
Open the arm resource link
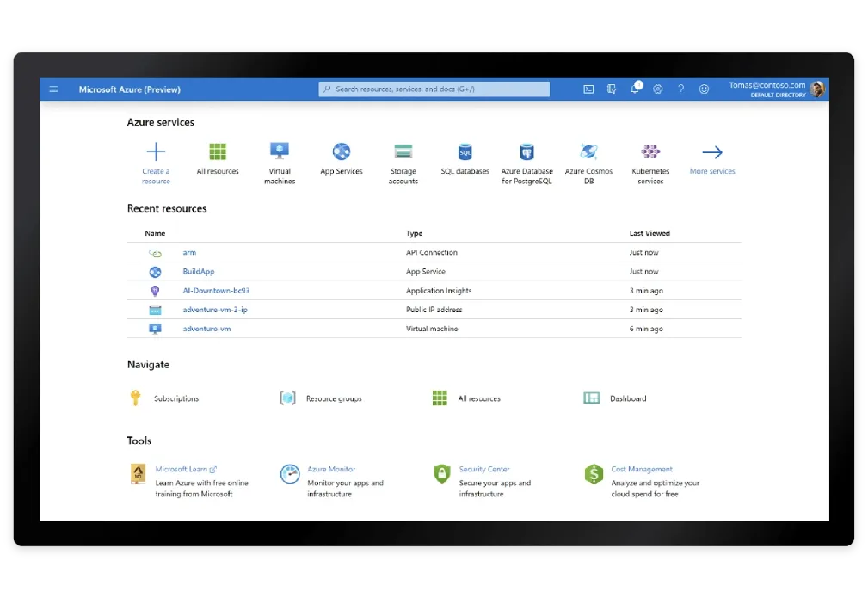[189, 252]
